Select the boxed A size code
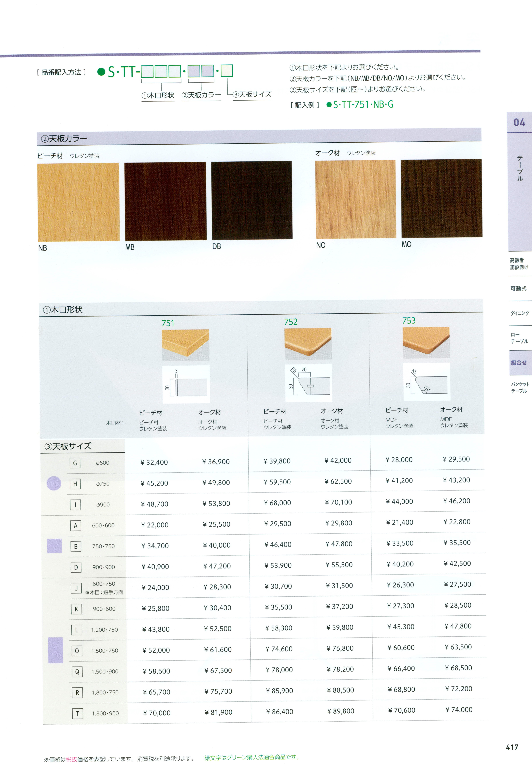 pos(76,526)
